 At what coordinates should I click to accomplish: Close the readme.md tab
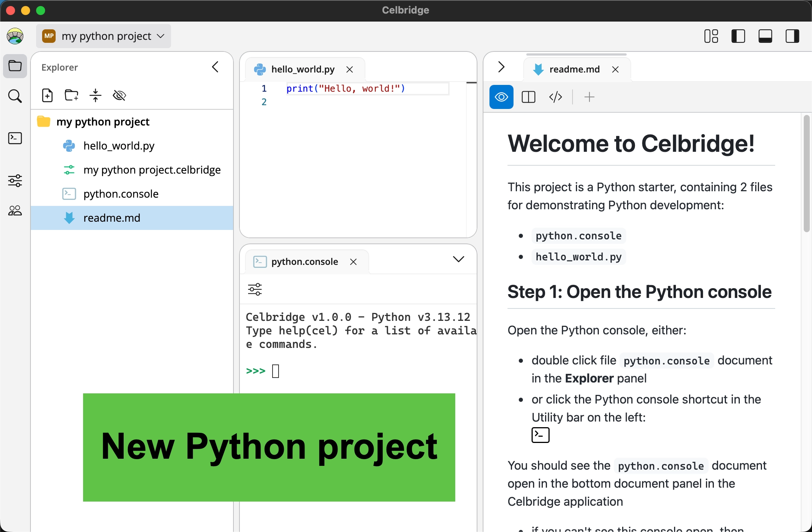615,70
